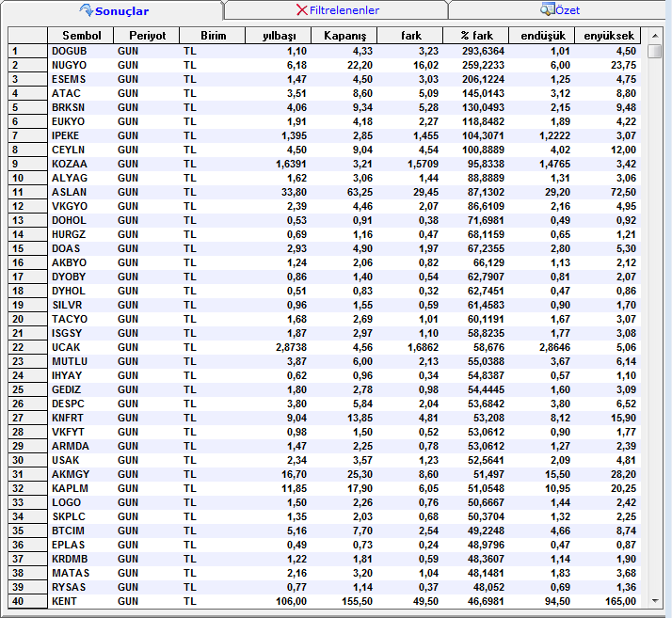Sort by the Sembol column header
The image size is (672, 618).
tap(81, 36)
